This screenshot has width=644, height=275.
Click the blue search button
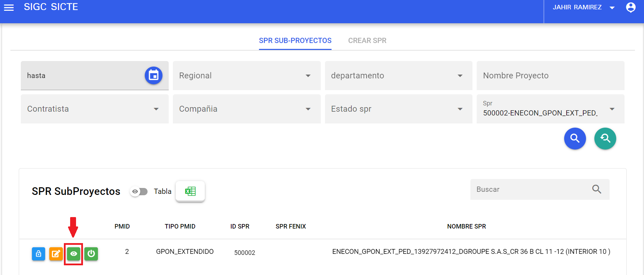click(575, 138)
